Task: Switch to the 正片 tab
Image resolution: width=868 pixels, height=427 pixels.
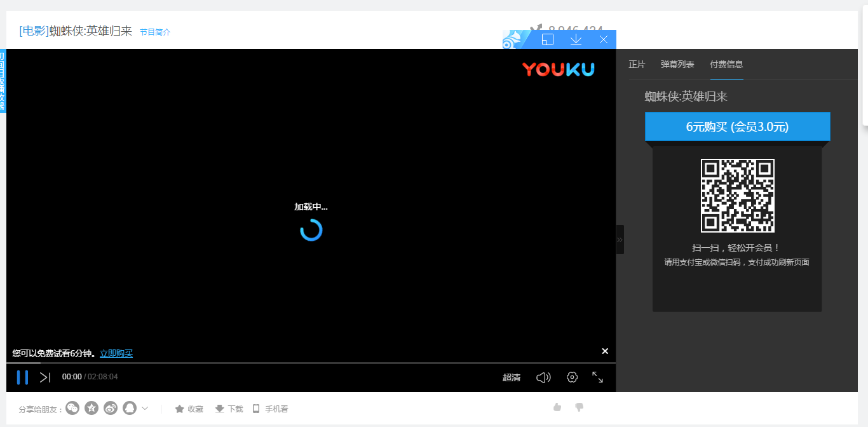Action: [637, 64]
